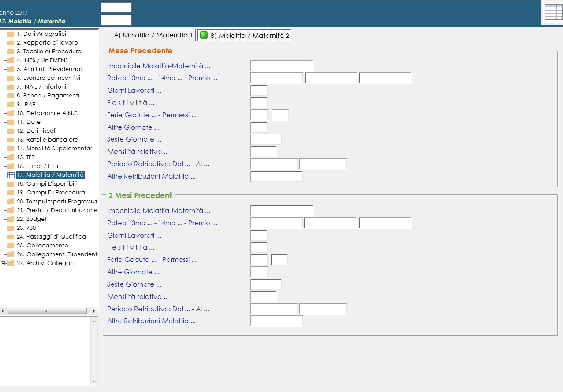Screen dimensions: 563x392
Task: Click the folder icon next to IRAP
Action: (x=11, y=105)
